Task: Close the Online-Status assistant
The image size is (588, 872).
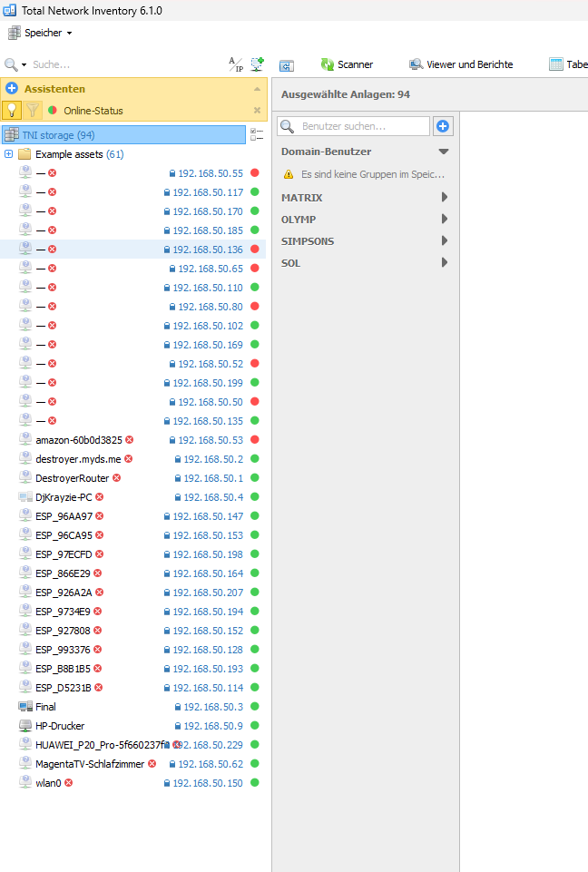Action: pyautogui.click(x=257, y=110)
